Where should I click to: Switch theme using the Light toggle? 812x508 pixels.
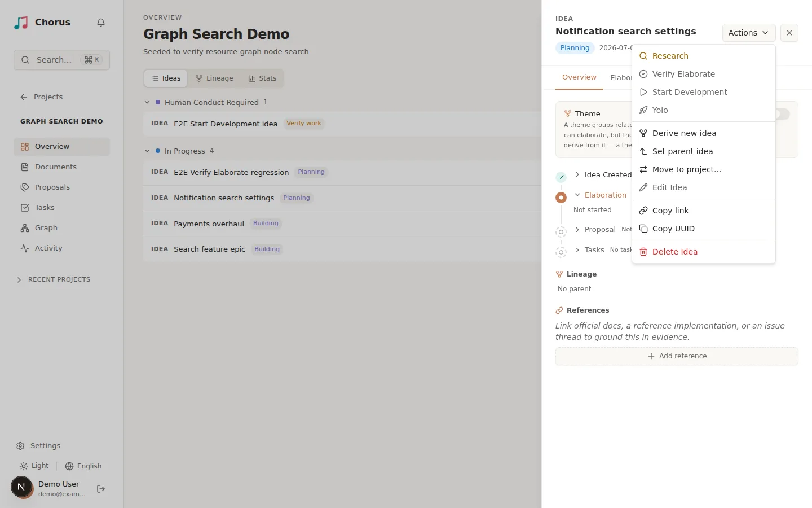34,466
